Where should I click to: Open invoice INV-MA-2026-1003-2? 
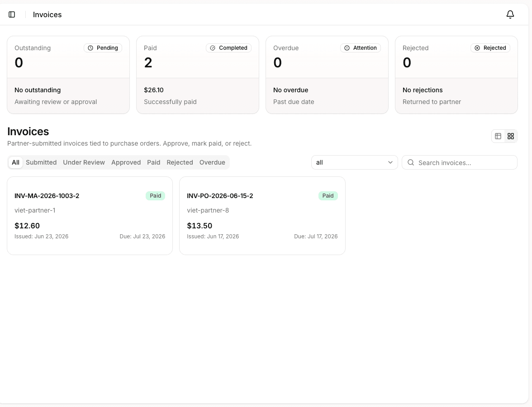[x=90, y=216]
